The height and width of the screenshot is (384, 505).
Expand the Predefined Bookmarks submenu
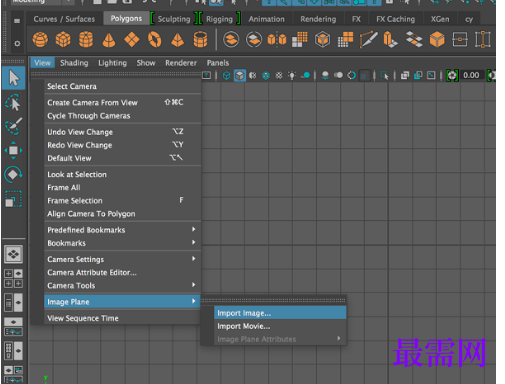[122, 230]
